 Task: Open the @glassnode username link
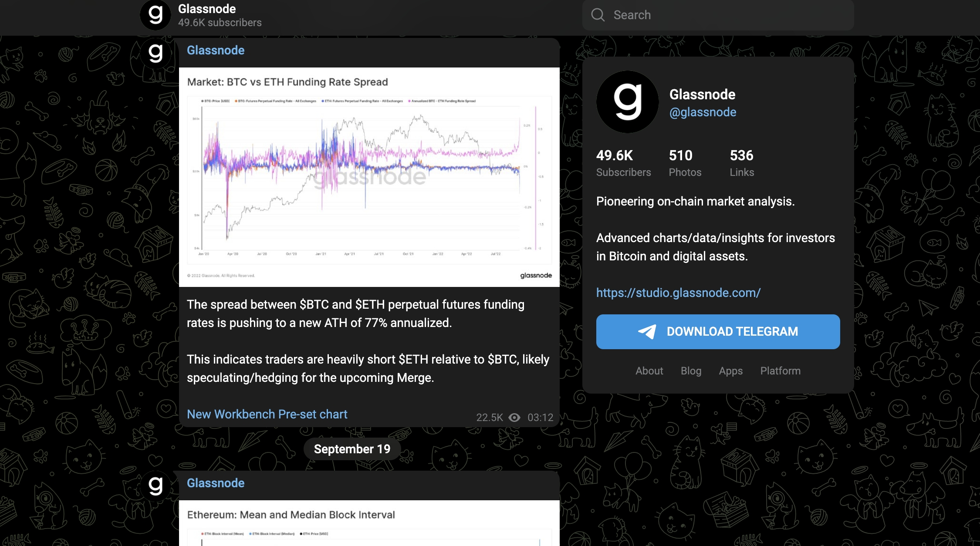coord(703,112)
